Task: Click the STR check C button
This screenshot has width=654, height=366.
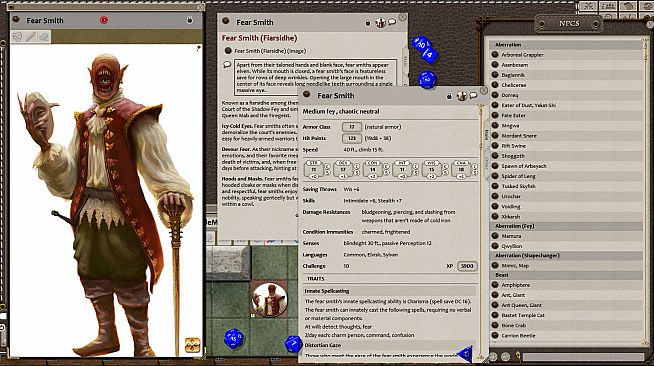Action: (x=327, y=166)
